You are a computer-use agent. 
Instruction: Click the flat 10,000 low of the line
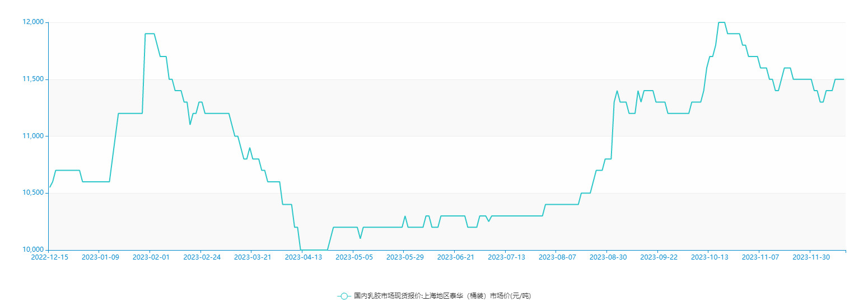point(314,249)
